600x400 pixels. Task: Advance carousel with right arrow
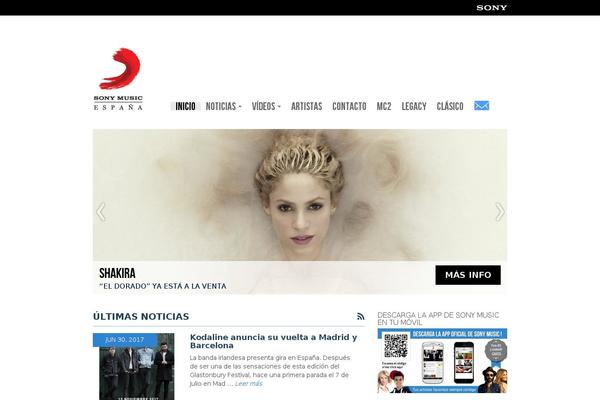(x=500, y=212)
